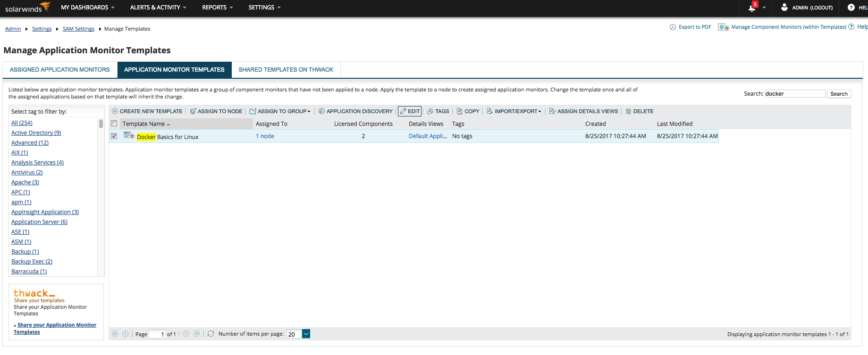The width and height of the screenshot is (868, 355).
Task: Expand the notifications dropdown arrow
Action: tap(764, 8)
